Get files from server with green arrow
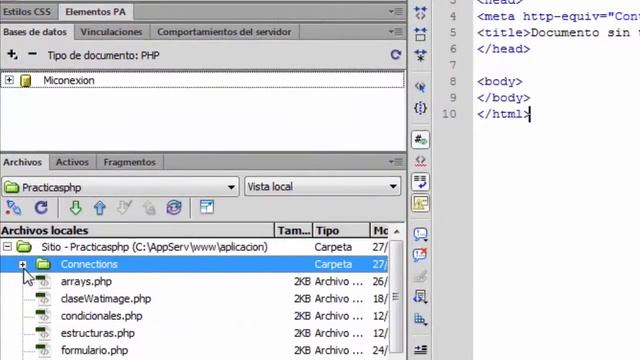The image size is (640, 360). pyautogui.click(x=76, y=208)
